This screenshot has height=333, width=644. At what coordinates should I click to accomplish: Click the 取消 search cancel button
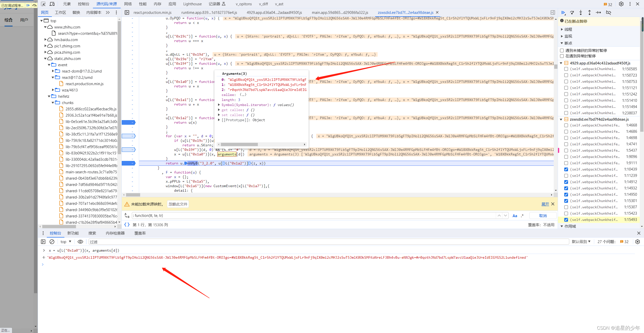click(x=543, y=216)
